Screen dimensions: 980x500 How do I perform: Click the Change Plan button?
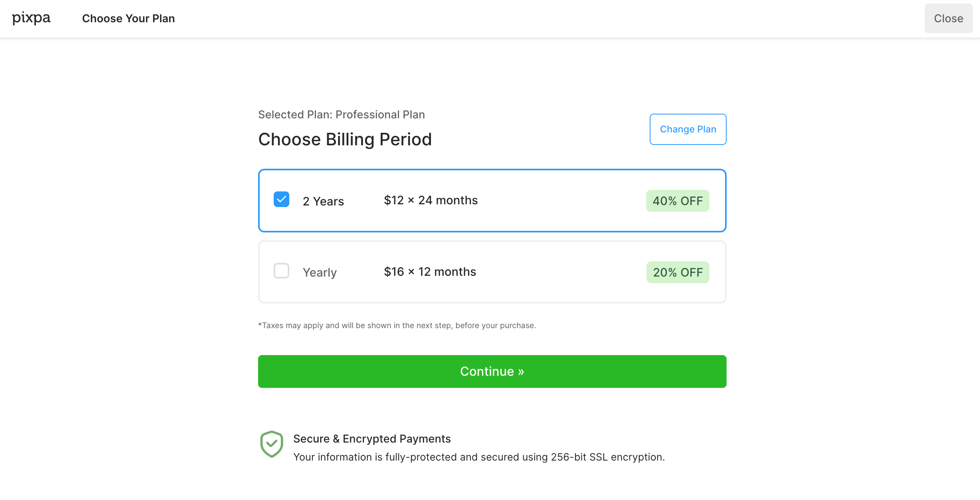(688, 129)
